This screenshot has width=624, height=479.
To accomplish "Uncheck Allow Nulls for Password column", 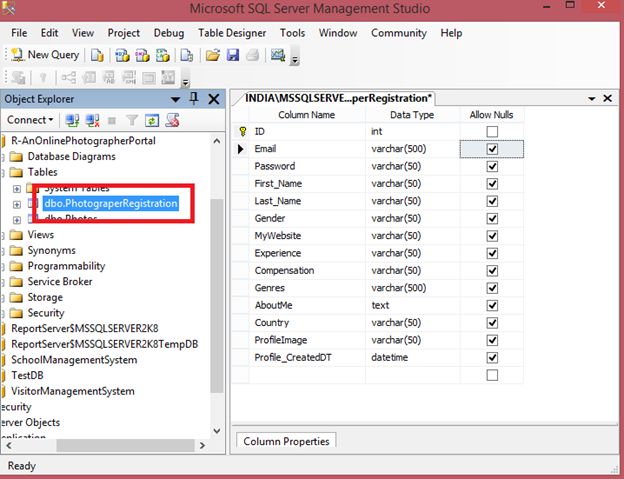I will [492, 166].
